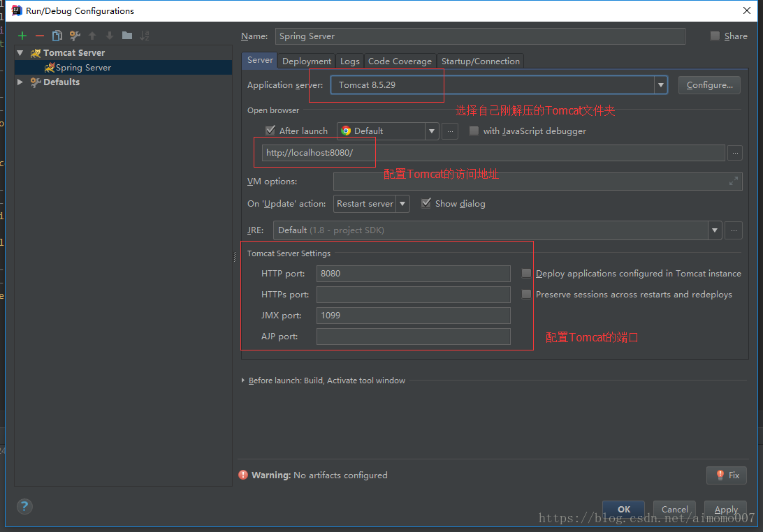Click the Name input field
The height and width of the screenshot is (532, 763).
point(480,36)
